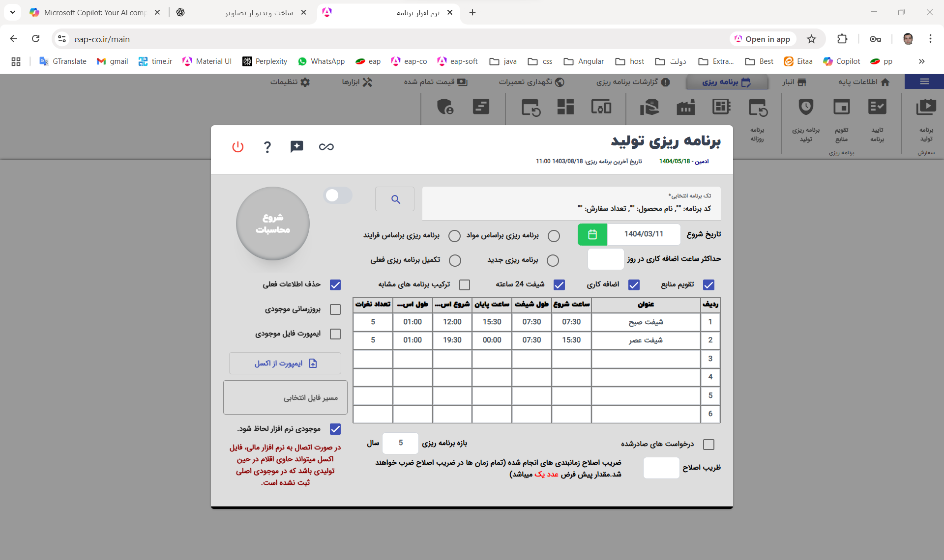Click the تک برنامه انتخابی selector field

571,203
